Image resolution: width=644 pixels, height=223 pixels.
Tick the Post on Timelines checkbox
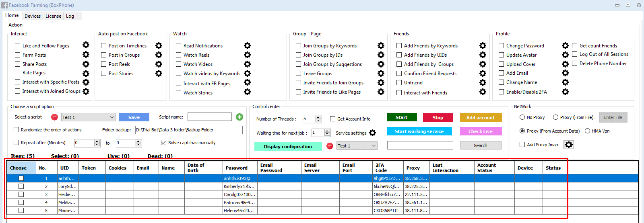pos(103,45)
